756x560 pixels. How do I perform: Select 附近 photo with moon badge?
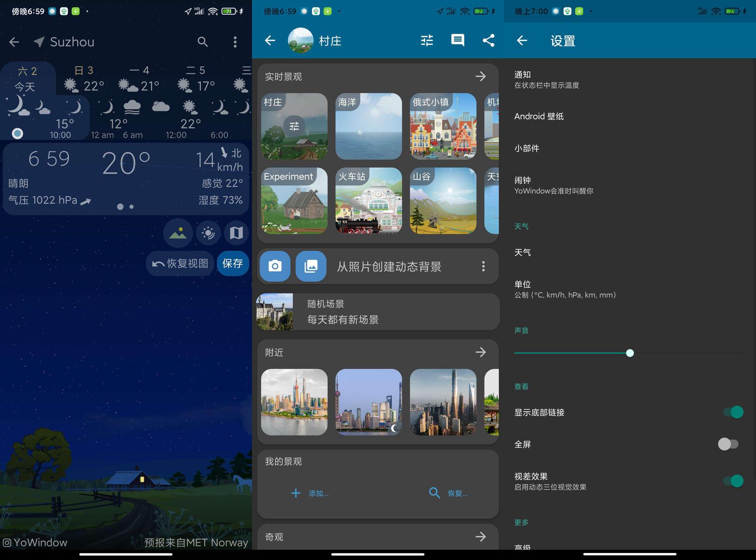click(369, 402)
